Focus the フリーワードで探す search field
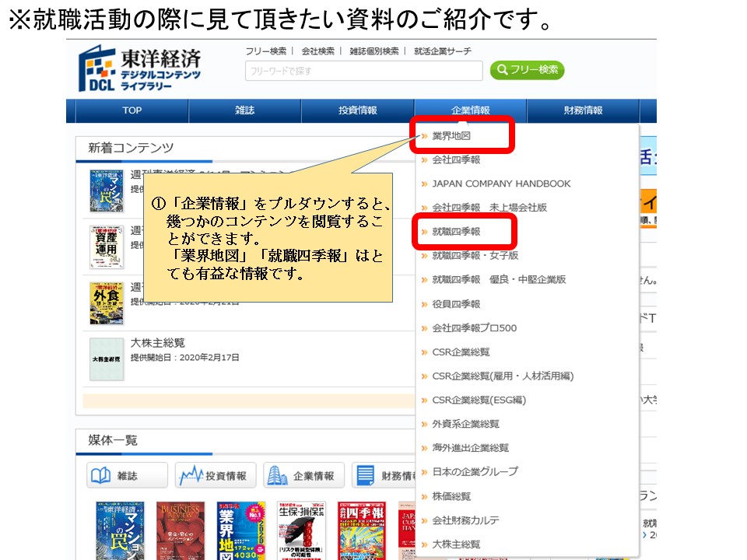 click(x=364, y=71)
